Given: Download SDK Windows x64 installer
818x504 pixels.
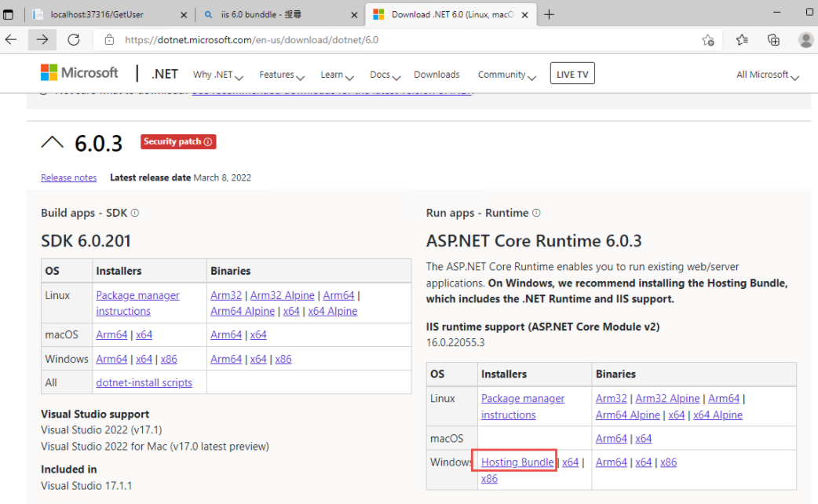Looking at the screenshot, I should click(x=144, y=359).
